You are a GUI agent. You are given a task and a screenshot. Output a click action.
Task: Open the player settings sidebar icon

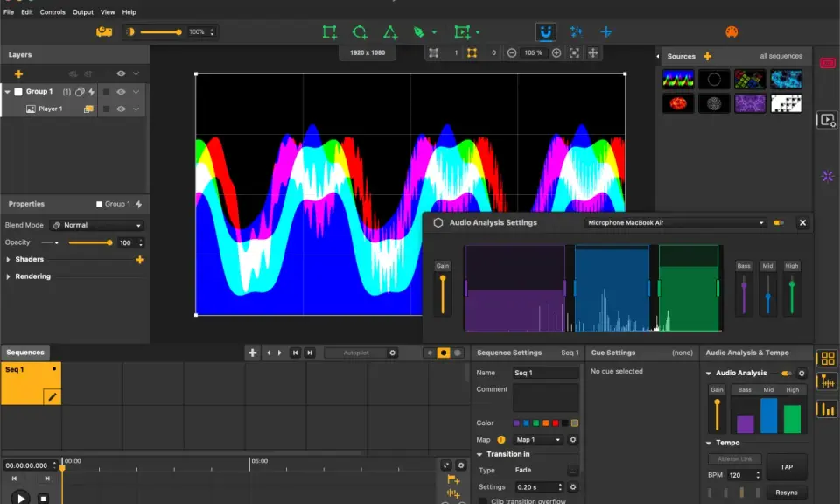click(x=827, y=120)
